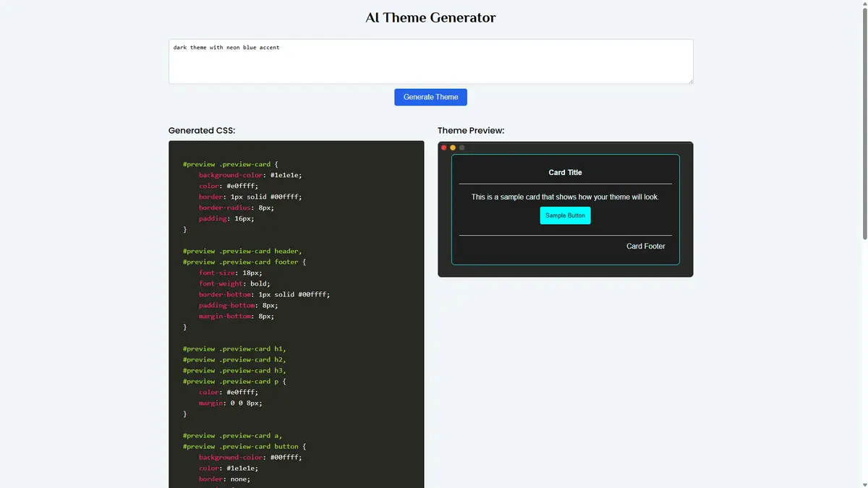The width and height of the screenshot is (868, 488).
Task: Click the Theme Preview section label
Action: (x=471, y=130)
